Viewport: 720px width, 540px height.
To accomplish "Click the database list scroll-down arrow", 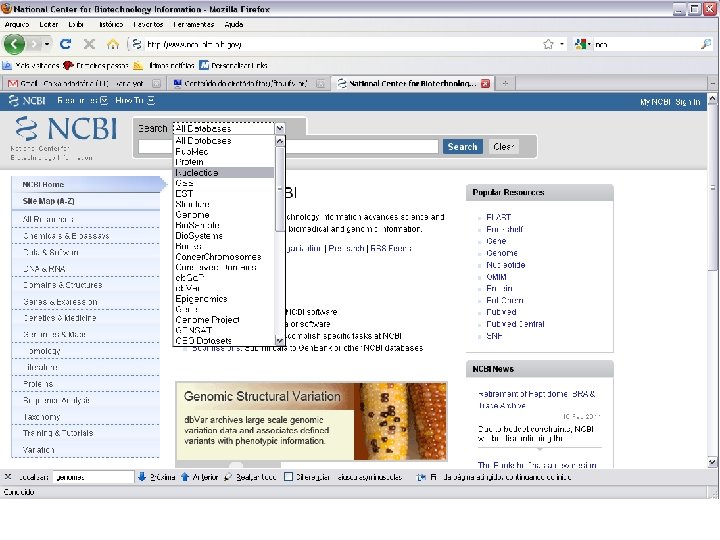I will (280, 340).
